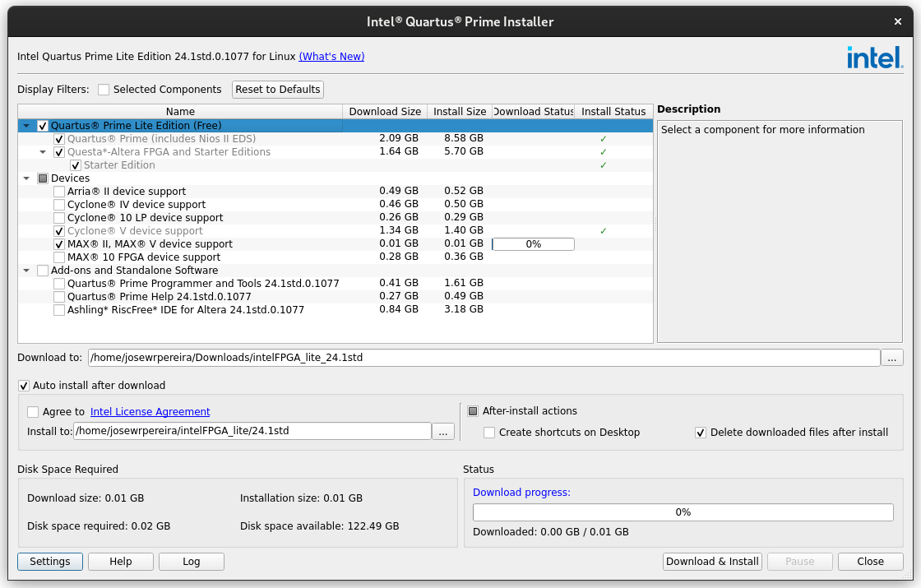Agree to the Intel License Agreement checkbox
This screenshot has width=921, height=588.
click(x=33, y=412)
